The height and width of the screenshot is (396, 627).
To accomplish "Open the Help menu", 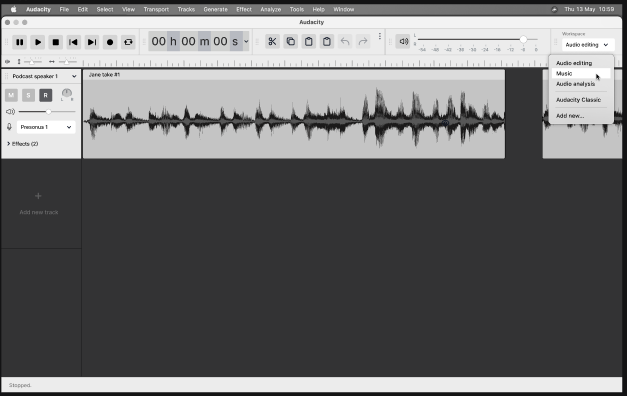I will click(319, 9).
